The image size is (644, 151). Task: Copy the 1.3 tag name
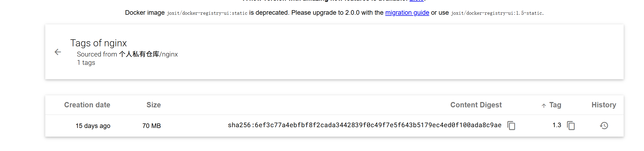(x=571, y=126)
